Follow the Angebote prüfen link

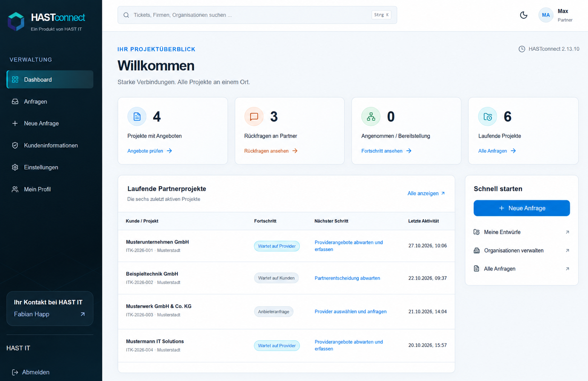[x=150, y=151]
